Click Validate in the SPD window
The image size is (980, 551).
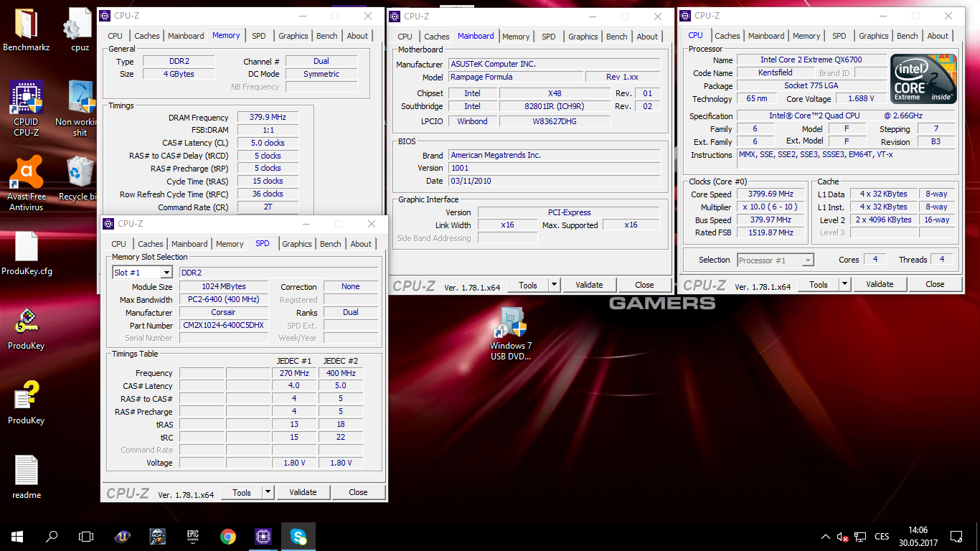click(303, 492)
